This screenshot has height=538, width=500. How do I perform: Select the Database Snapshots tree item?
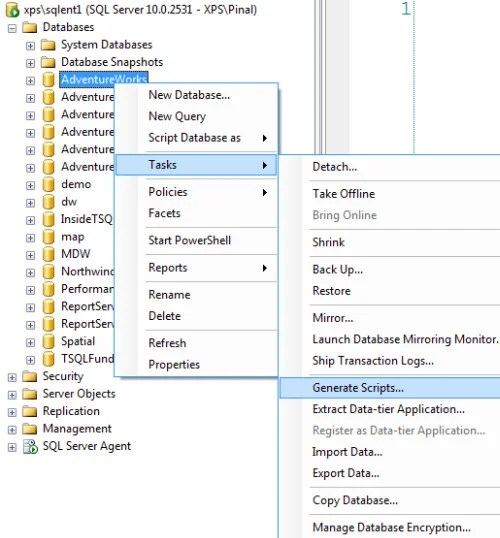coord(112,62)
